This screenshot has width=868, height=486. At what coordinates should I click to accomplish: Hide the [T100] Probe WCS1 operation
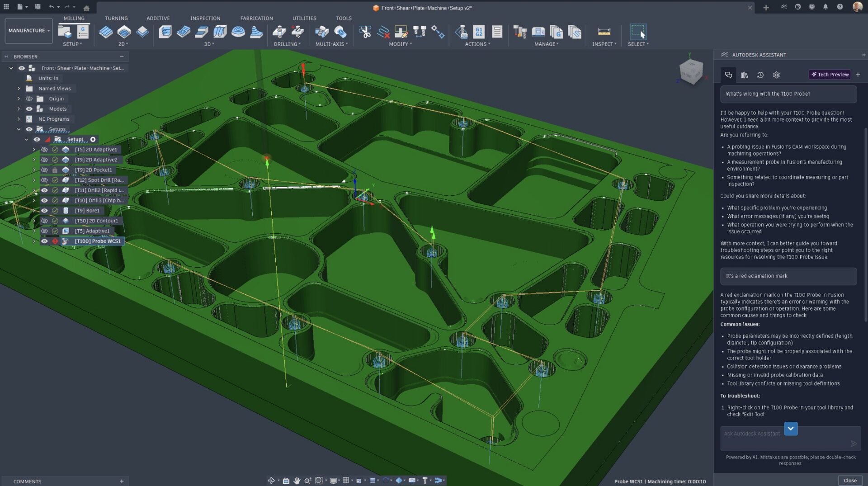(44, 241)
